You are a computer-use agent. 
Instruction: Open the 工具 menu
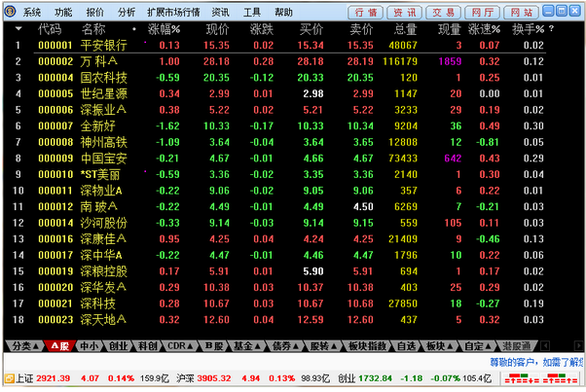(252, 13)
